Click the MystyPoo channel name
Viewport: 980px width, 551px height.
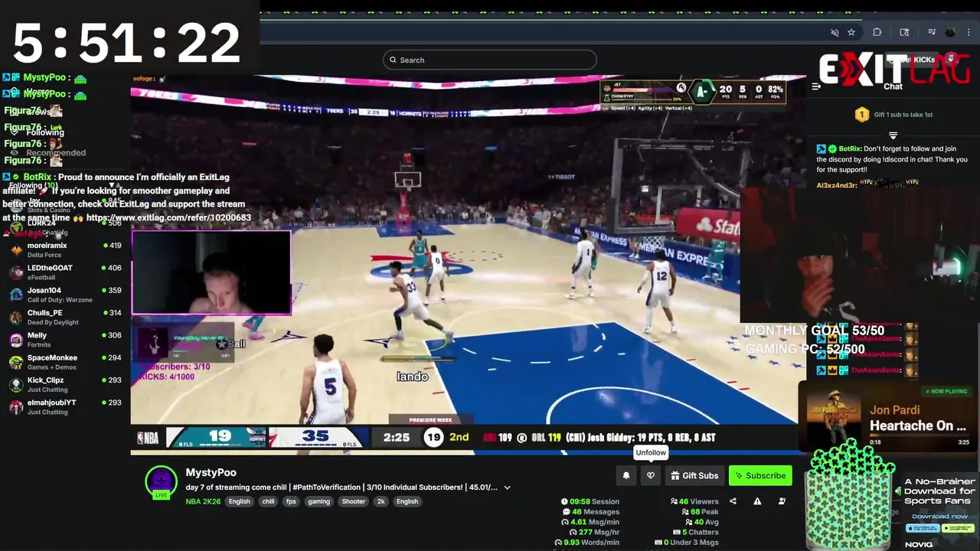(211, 473)
